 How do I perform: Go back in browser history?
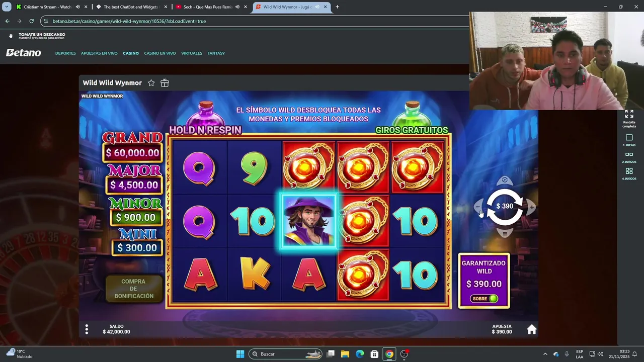(x=7, y=21)
